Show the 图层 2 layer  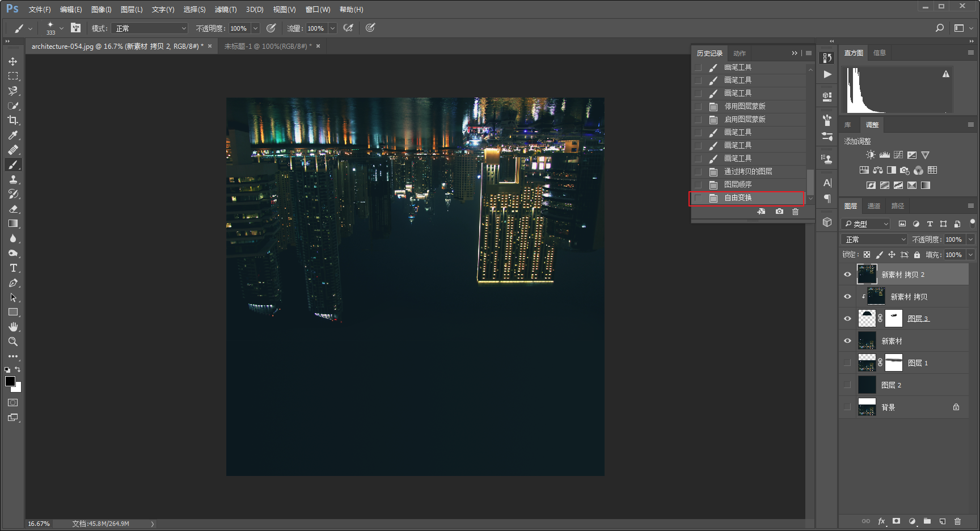tap(847, 385)
